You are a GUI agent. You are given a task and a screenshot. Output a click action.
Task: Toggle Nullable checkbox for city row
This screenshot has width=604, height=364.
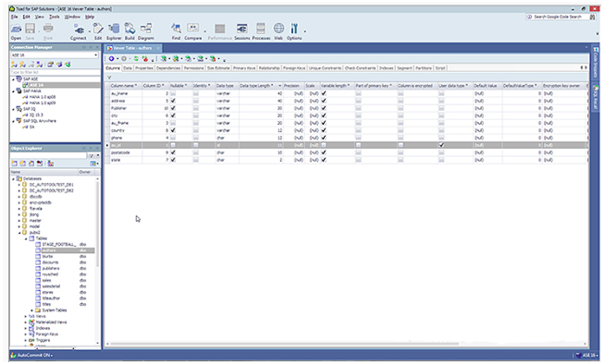(173, 115)
